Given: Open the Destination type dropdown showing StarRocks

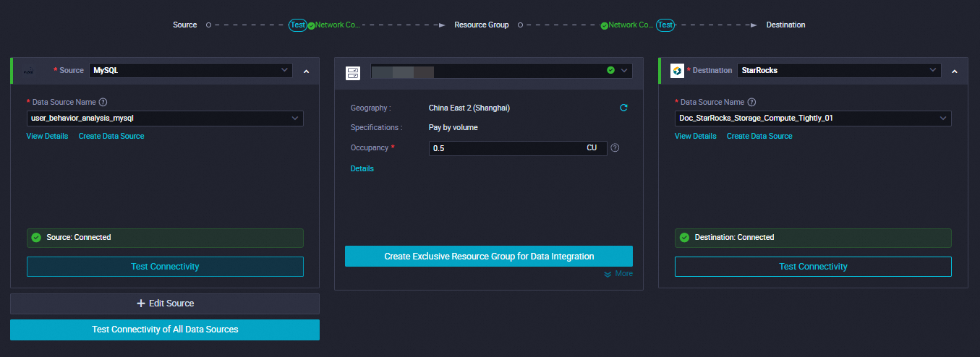Looking at the screenshot, I should pos(840,71).
